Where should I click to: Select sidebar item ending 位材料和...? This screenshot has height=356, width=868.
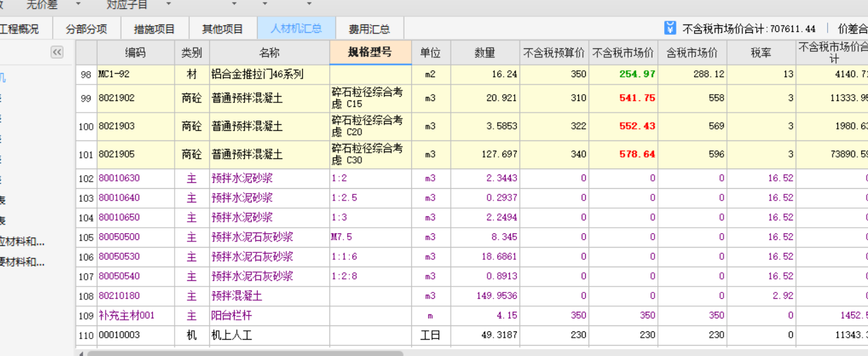click(x=22, y=241)
